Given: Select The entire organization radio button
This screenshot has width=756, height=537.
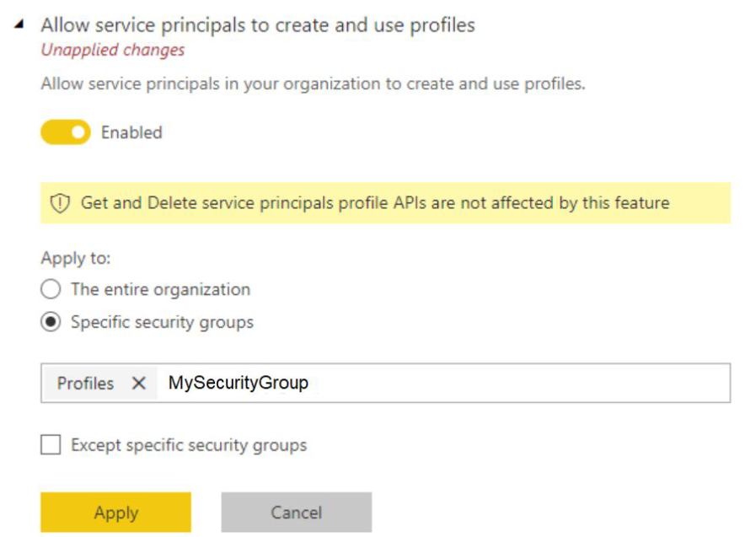Looking at the screenshot, I should tap(51, 289).
